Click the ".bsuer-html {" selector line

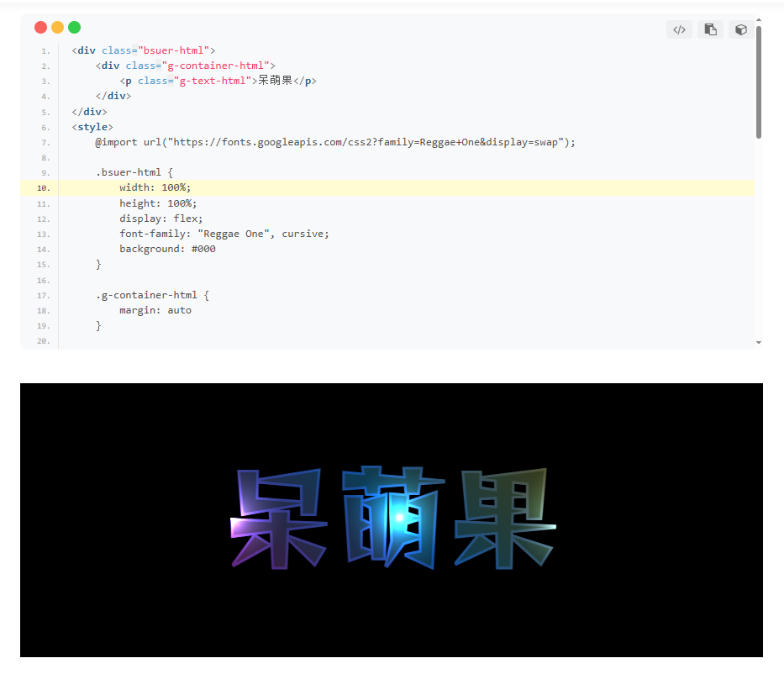[134, 172]
